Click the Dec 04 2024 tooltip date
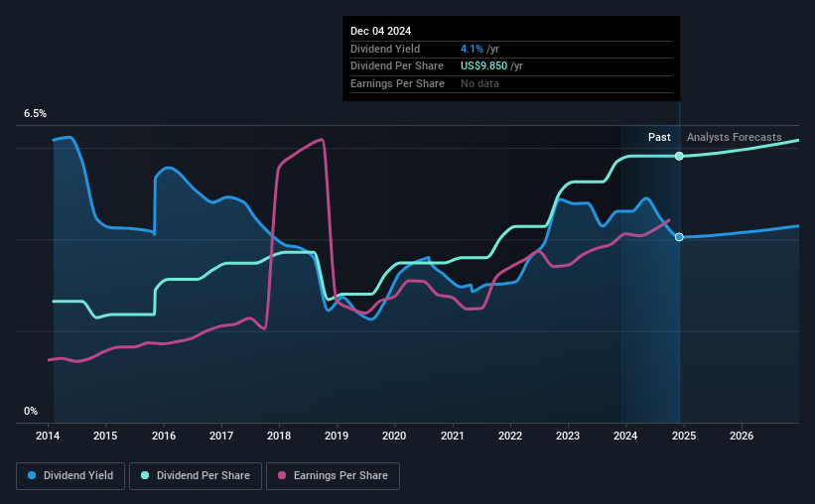 tap(380, 31)
